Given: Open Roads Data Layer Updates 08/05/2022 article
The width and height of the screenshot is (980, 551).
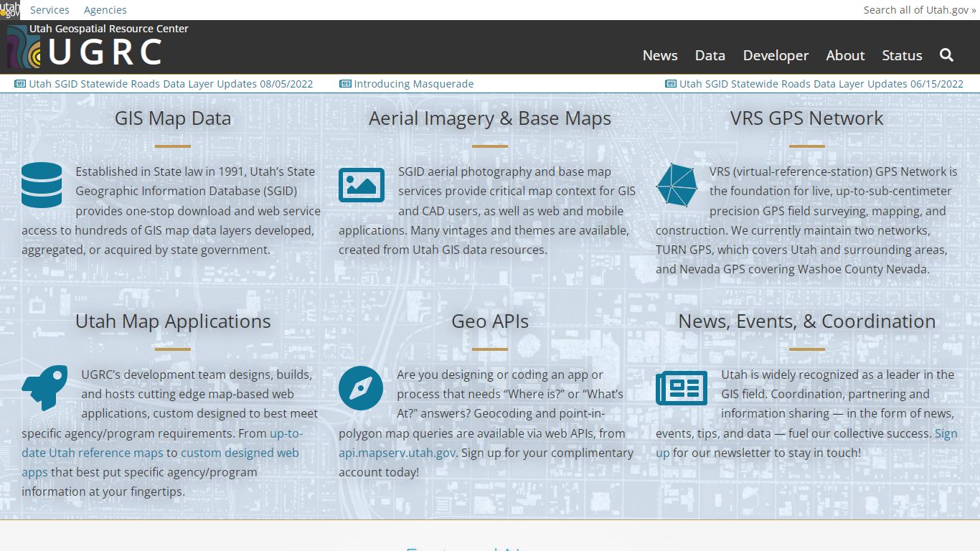Looking at the screenshot, I should pyautogui.click(x=171, y=84).
